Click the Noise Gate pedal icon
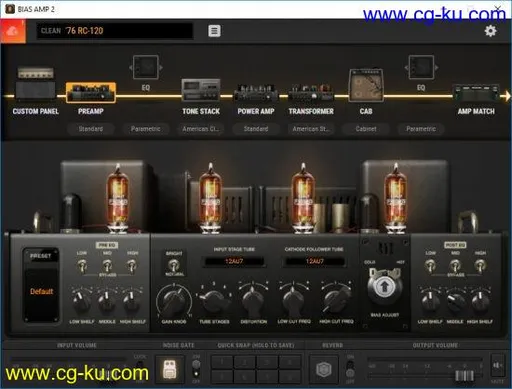This screenshot has width=512, height=389. 170,370
